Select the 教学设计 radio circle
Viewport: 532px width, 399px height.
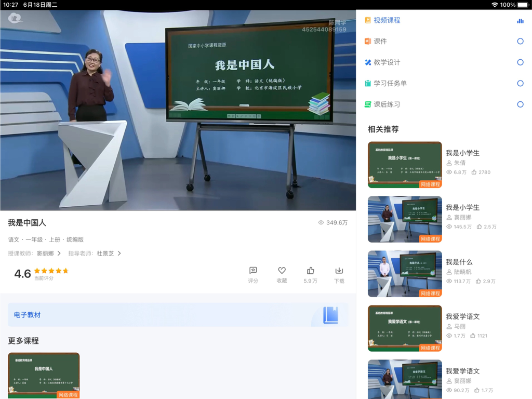(x=520, y=62)
